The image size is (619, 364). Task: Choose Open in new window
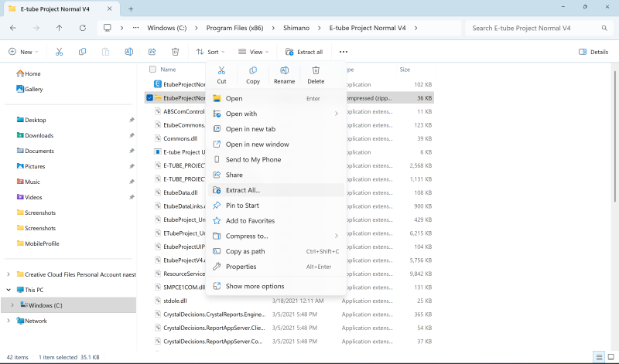[275, 145]
